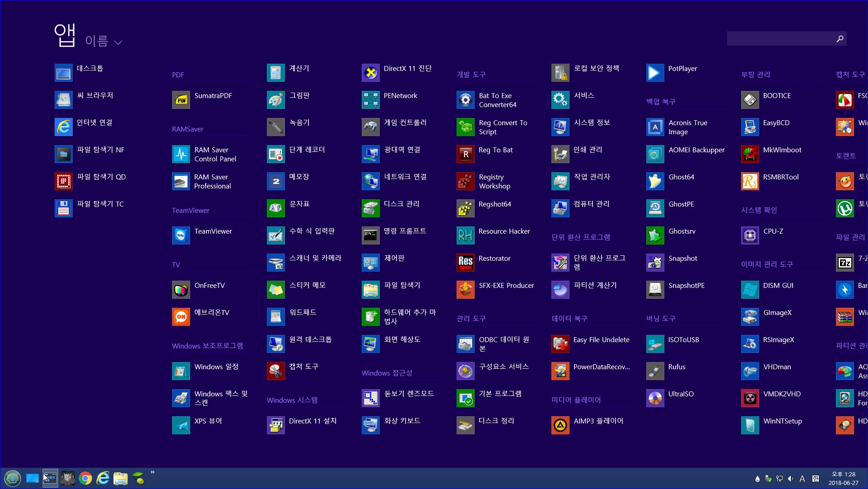Open Ghost64 icon
Screen dimensions: 868x489
click(x=655, y=181)
